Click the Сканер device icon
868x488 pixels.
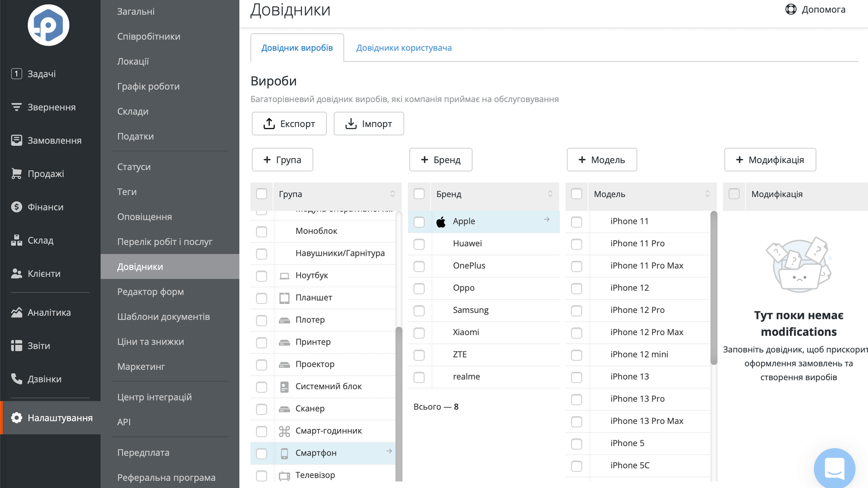(x=284, y=409)
